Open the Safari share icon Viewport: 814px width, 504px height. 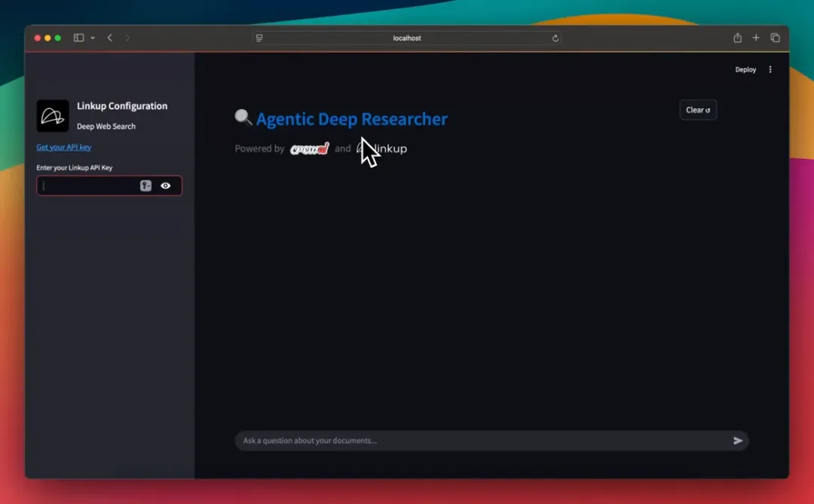[737, 38]
